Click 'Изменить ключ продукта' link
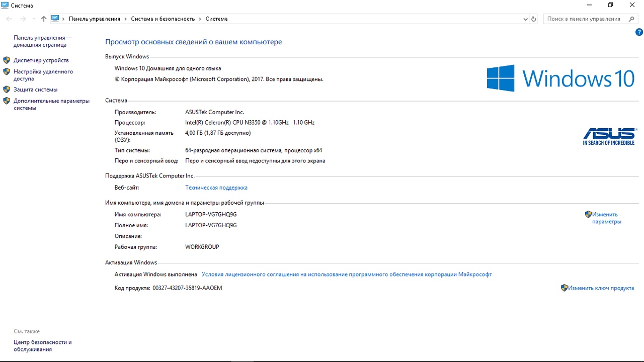 [x=601, y=288]
